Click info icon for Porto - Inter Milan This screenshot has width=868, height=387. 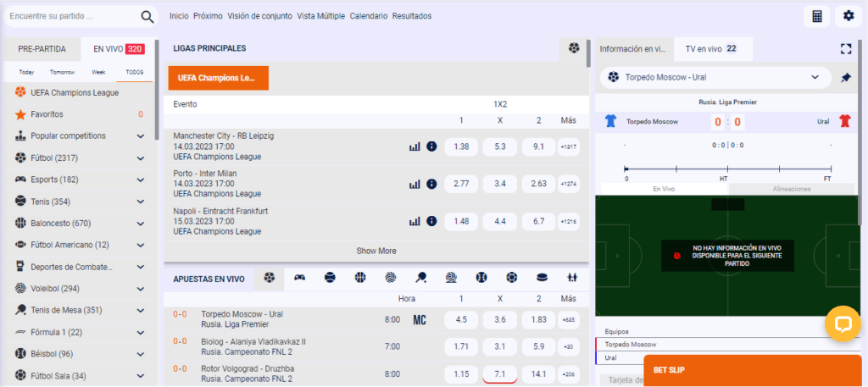point(431,184)
